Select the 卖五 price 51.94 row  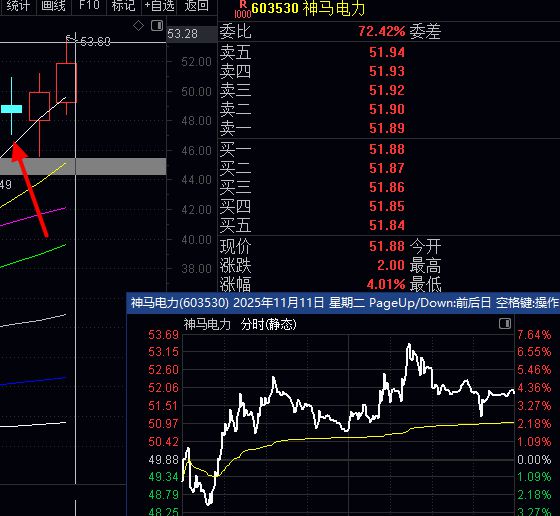[389, 52]
